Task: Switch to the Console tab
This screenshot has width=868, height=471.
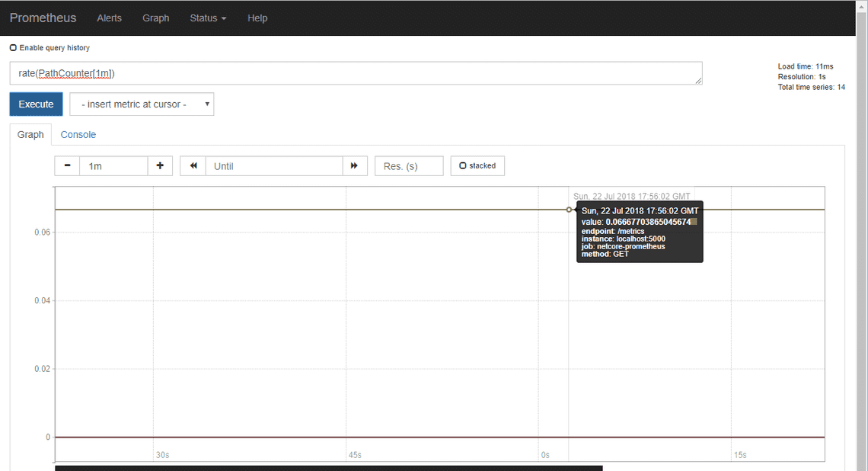Action: click(78, 134)
